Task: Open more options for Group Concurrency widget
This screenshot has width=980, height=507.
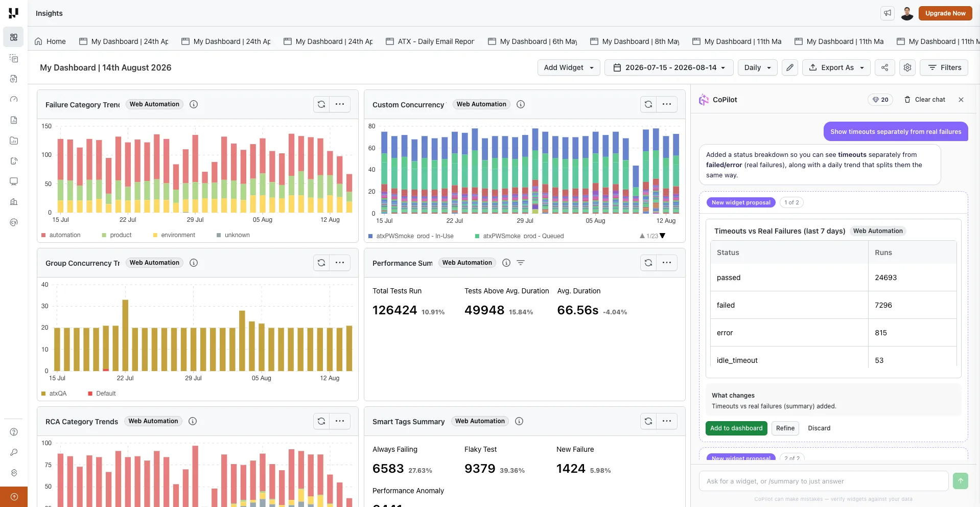Action: [x=340, y=263]
